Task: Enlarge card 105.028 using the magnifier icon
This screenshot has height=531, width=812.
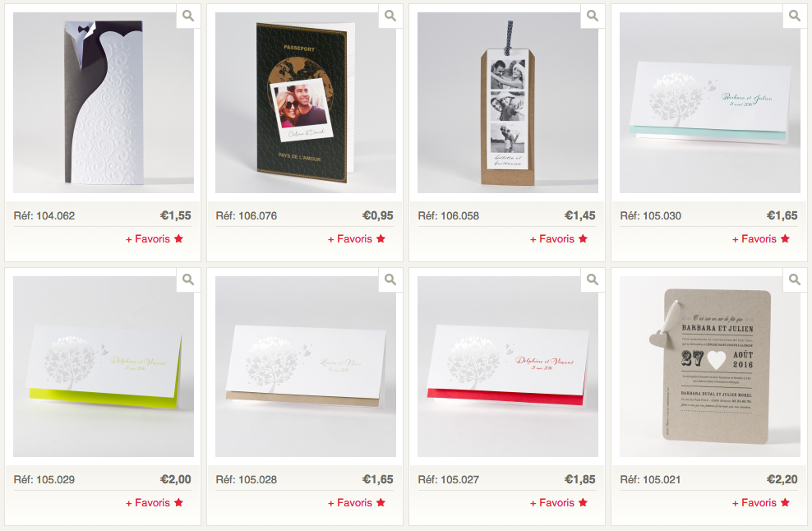Action: 390,280
